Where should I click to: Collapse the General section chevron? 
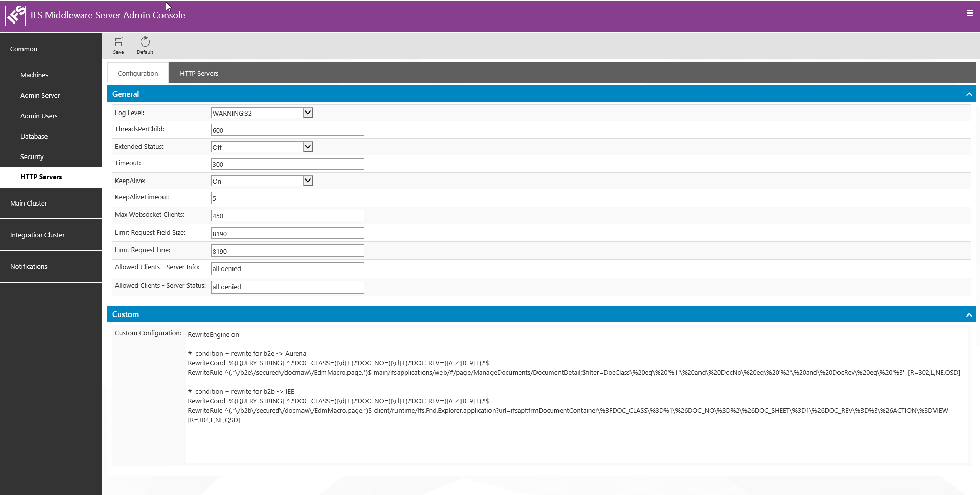[968, 94]
